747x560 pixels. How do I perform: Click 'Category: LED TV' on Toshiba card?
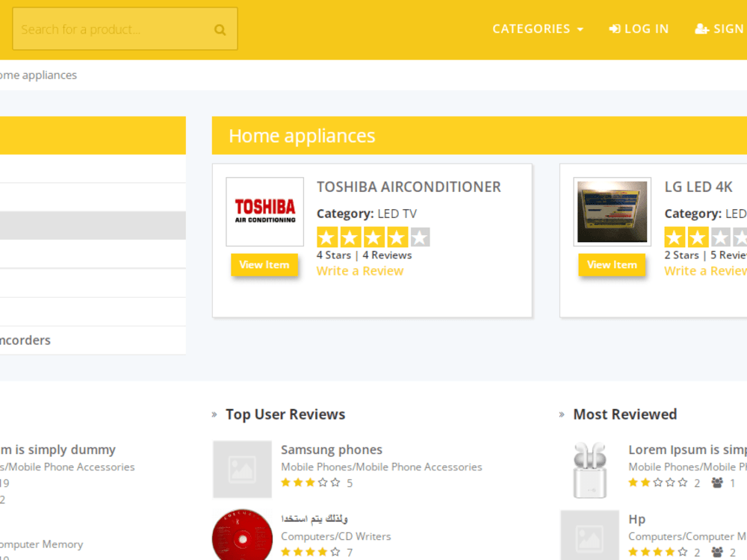(367, 214)
